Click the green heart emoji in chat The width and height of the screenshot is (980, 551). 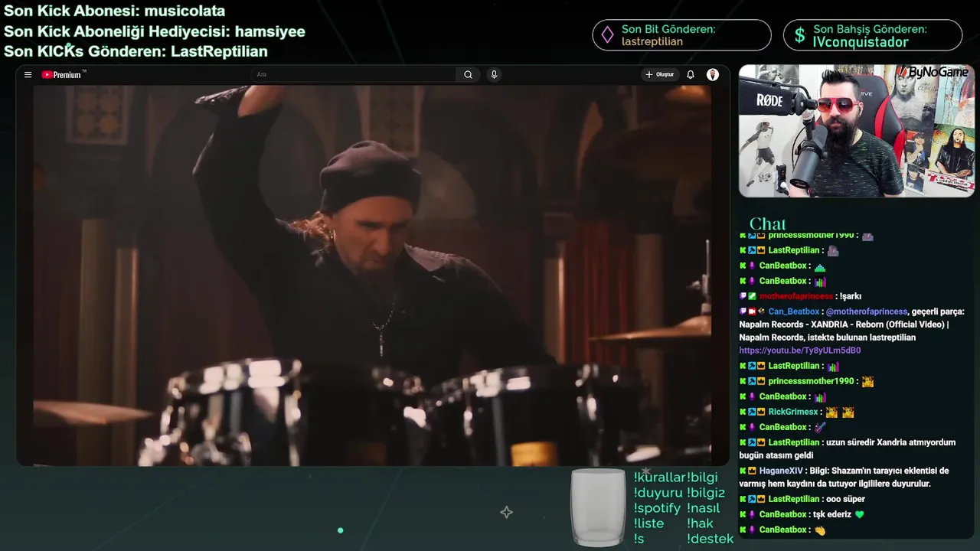click(x=859, y=514)
